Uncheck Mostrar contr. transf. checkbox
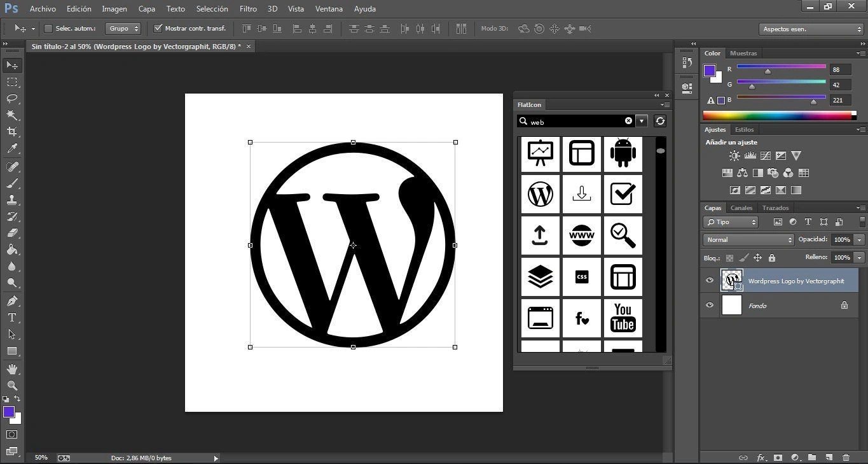 tap(158, 29)
